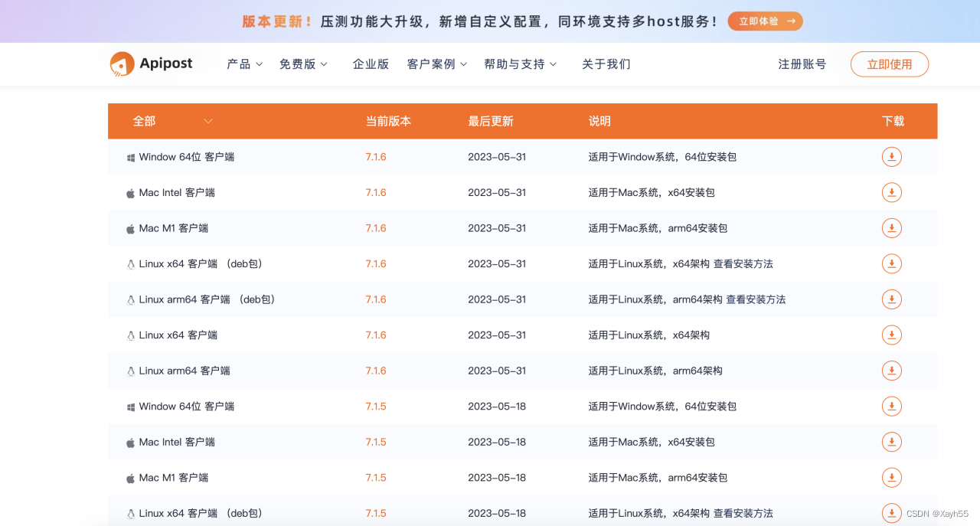980x526 pixels.
Task: Open the 客户案例 menu item
Action: [431, 64]
